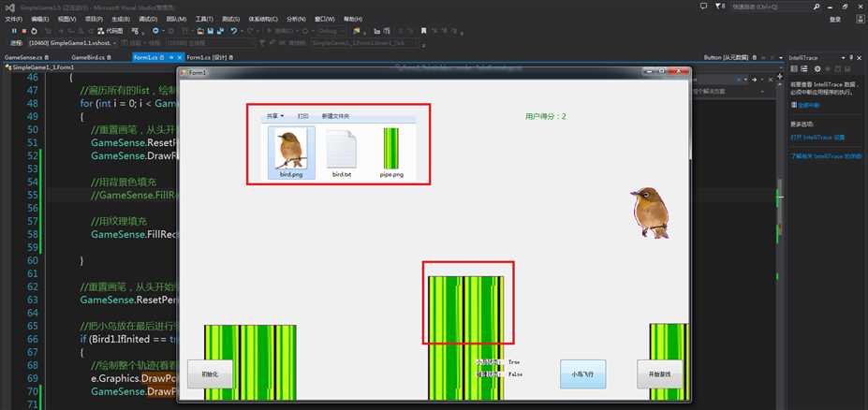868x410 pixels.
Task: Click line number 66 in the editor
Action: click(33, 339)
